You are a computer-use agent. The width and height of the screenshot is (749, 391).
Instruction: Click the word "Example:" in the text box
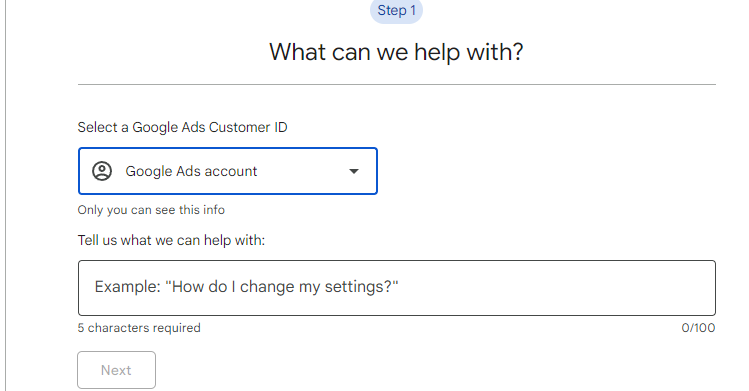coord(128,287)
